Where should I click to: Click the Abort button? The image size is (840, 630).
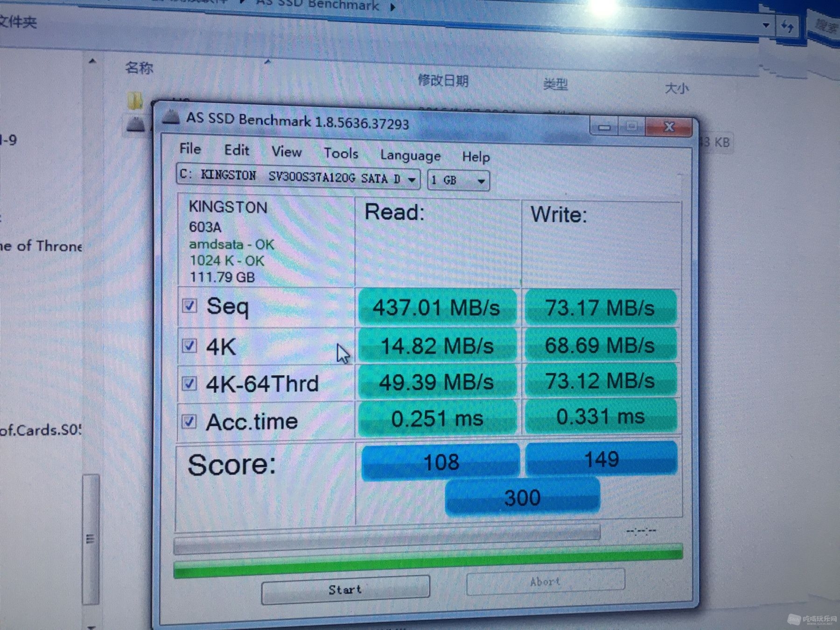pos(546,581)
